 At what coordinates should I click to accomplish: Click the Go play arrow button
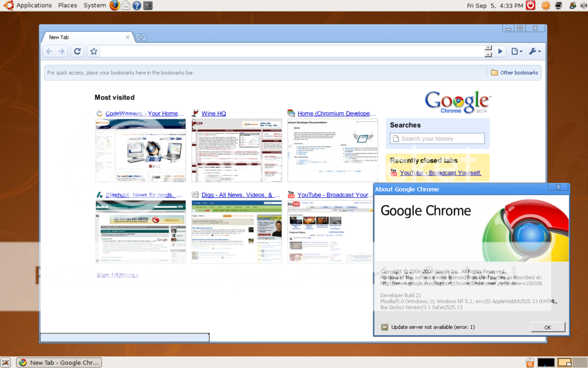click(500, 51)
